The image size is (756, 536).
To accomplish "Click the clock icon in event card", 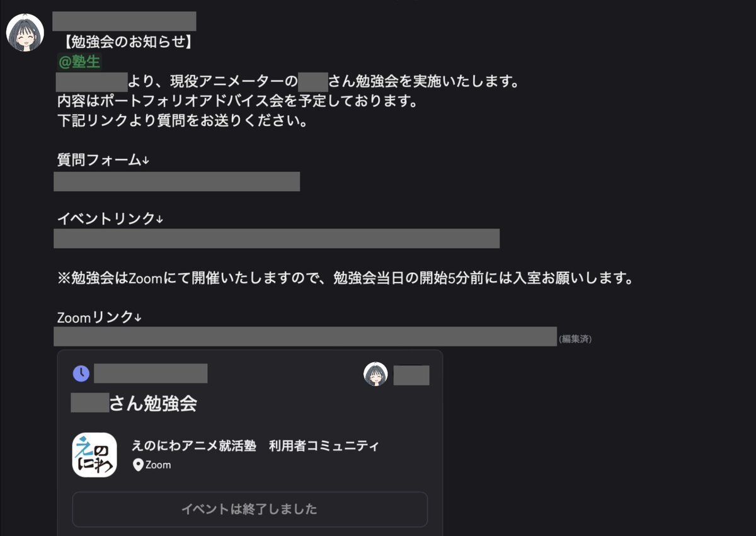I will (x=81, y=373).
